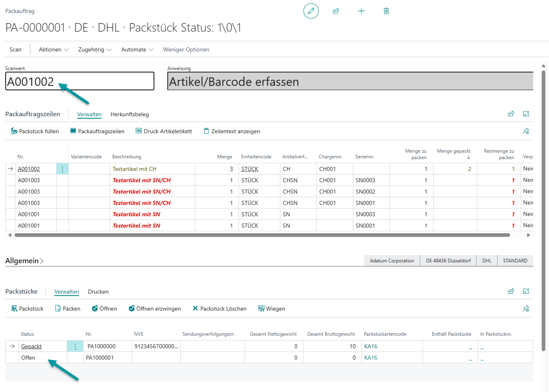The image size is (549, 392).
Task: Open Drucken tab in Packstücke
Action: 98,292
